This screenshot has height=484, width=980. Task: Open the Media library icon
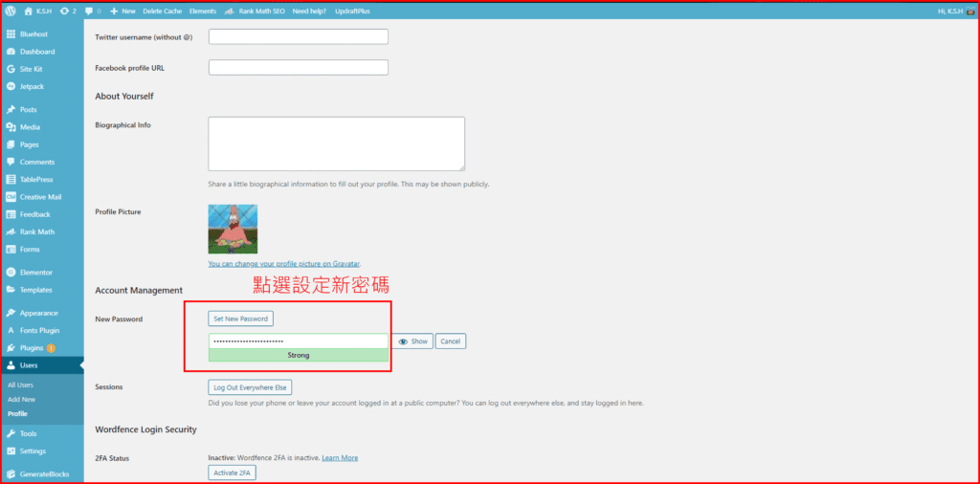11,127
